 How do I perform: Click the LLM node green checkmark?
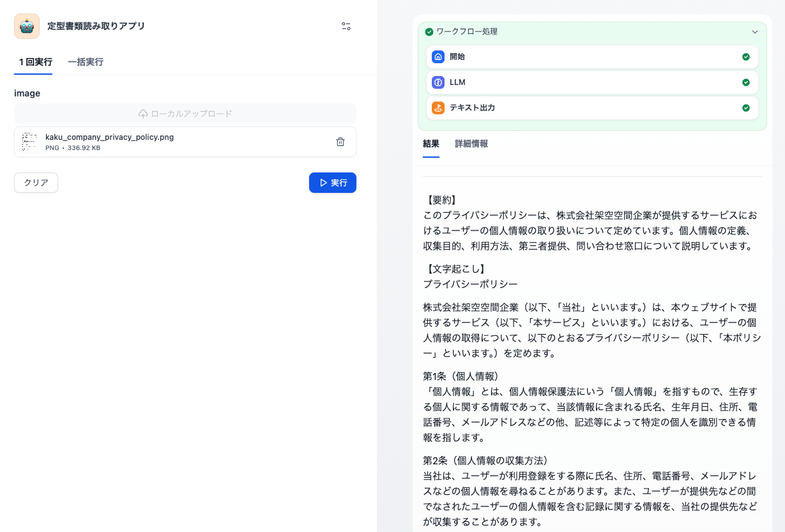point(745,82)
